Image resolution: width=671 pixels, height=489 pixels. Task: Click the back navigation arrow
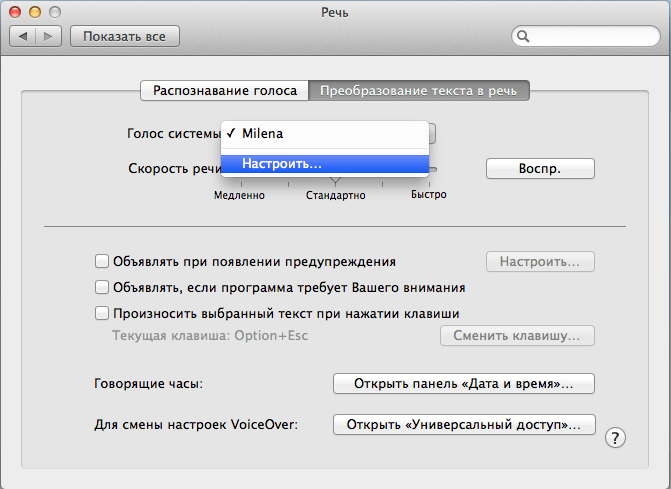(x=24, y=37)
